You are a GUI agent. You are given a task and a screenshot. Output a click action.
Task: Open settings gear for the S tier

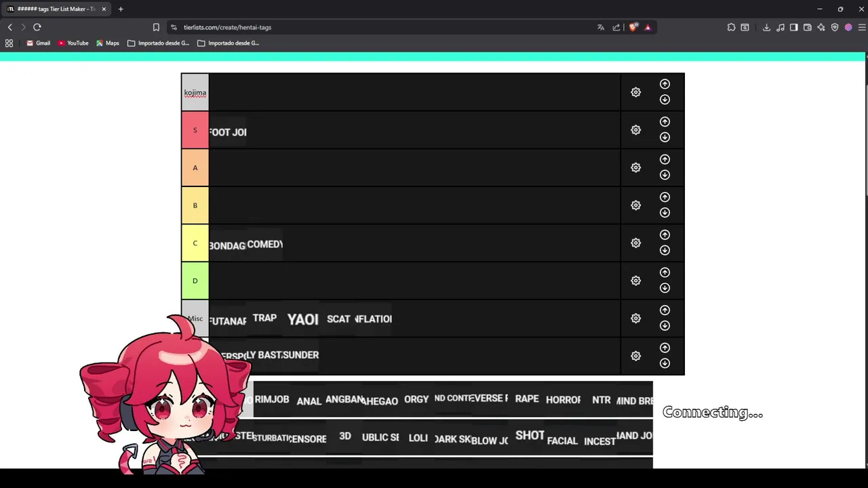(635, 130)
